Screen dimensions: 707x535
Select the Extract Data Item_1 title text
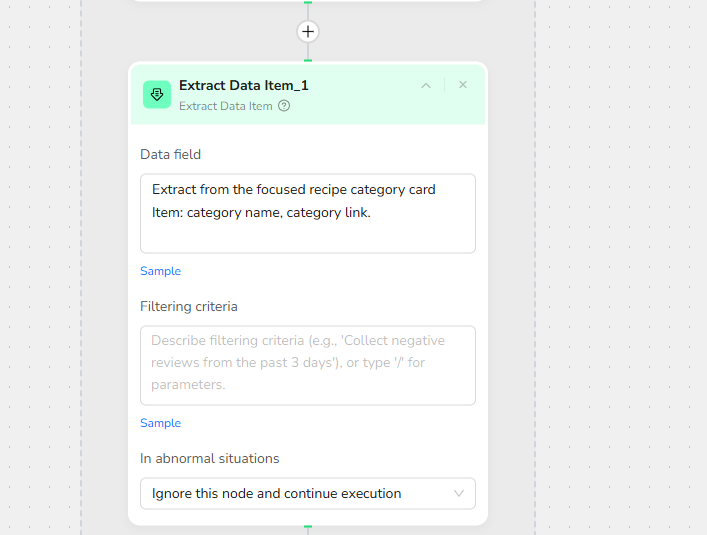pos(243,86)
